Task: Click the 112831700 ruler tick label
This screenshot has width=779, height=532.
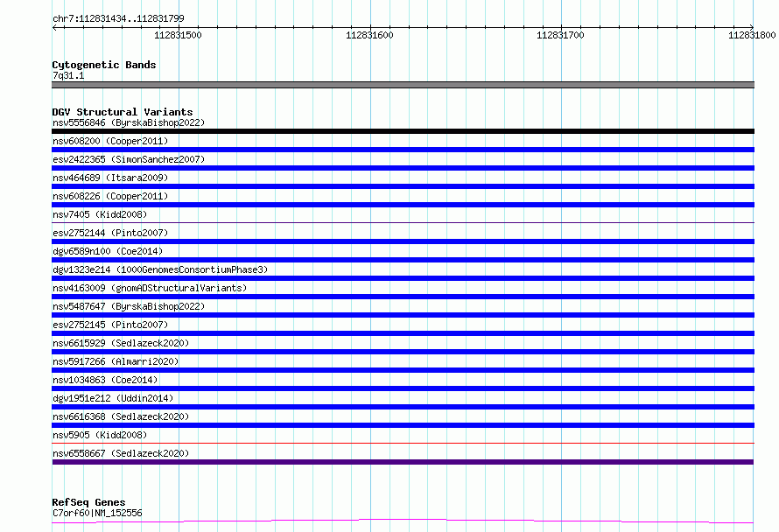Action: (560, 35)
